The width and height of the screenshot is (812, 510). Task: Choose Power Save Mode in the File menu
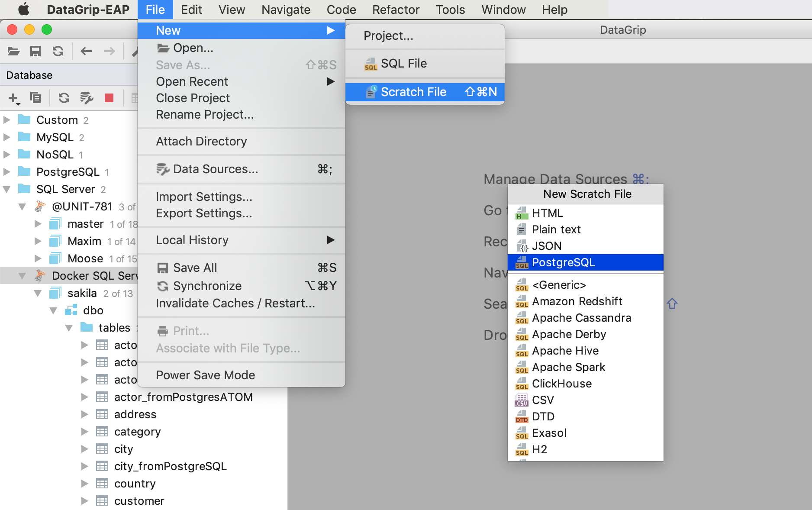(x=242, y=375)
